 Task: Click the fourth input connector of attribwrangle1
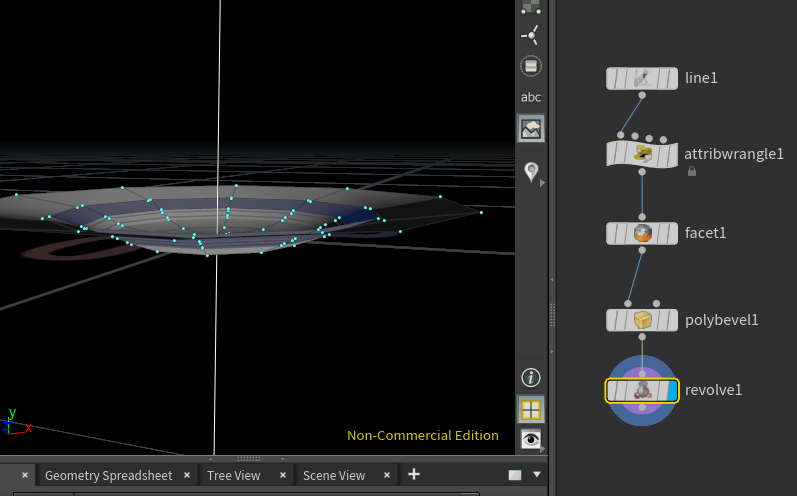coord(663,139)
